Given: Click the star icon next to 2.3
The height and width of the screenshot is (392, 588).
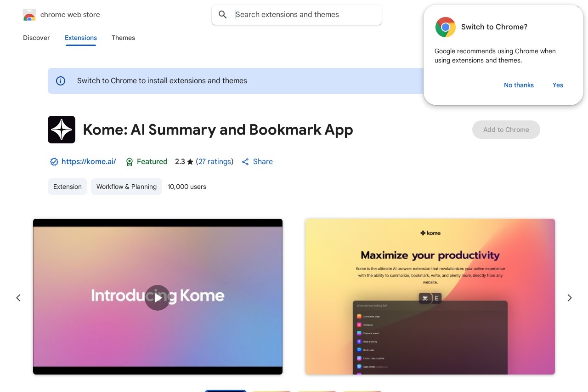Looking at the screenshot, I should click(190, 162).
